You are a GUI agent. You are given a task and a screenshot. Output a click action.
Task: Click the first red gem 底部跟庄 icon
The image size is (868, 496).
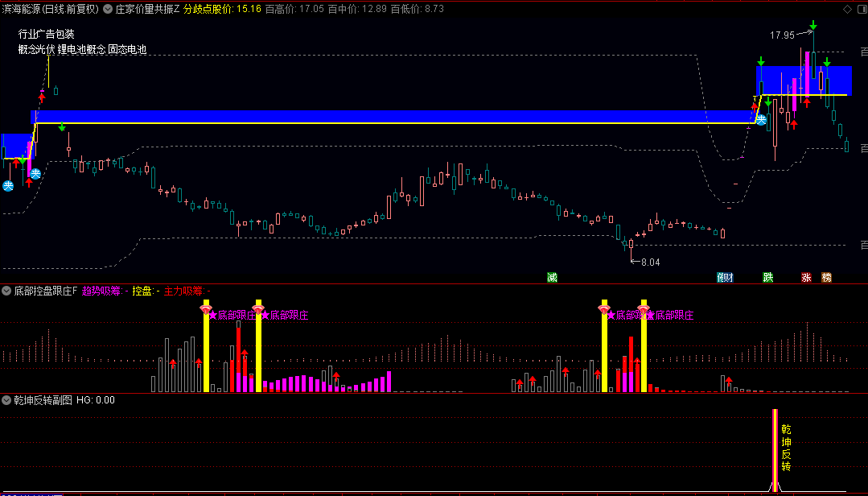(206, 308)
